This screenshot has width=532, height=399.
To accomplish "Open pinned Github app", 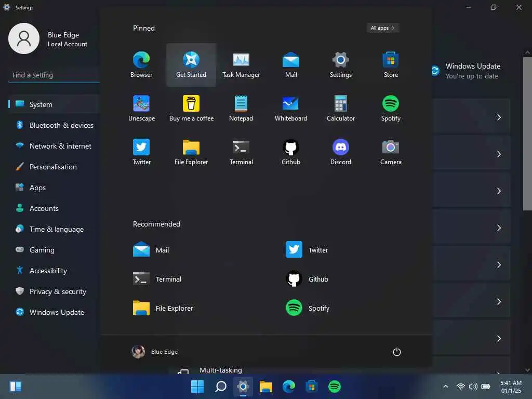I will 291,152.
